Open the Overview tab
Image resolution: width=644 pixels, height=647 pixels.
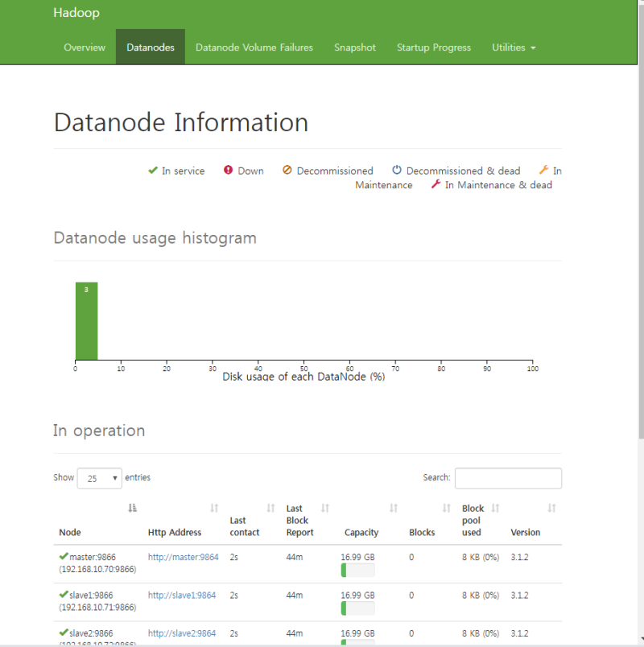point(85,47)
